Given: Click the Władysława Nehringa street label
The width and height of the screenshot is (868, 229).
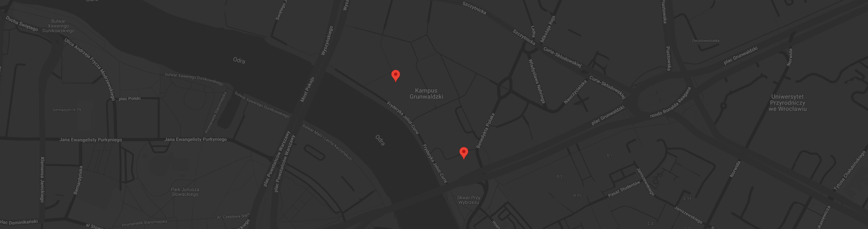Looking at the screenshot, I should [x=537, y=81].
